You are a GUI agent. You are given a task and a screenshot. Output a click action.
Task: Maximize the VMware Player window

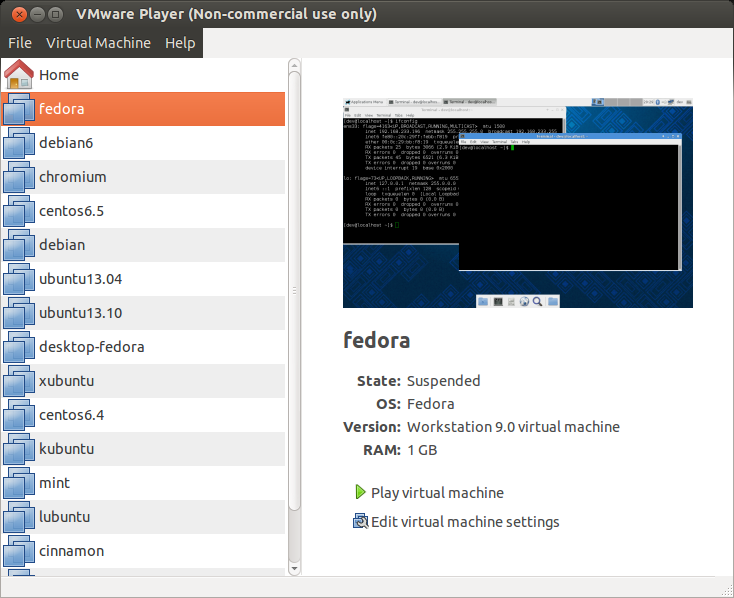tap(55, 15)
